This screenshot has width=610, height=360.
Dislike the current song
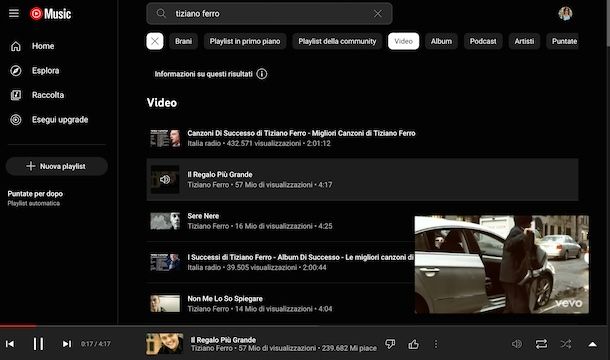coord(390,344)
